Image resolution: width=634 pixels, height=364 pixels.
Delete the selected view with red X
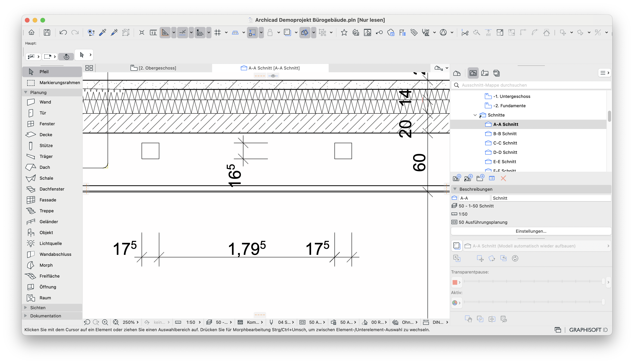pos(503,178)
